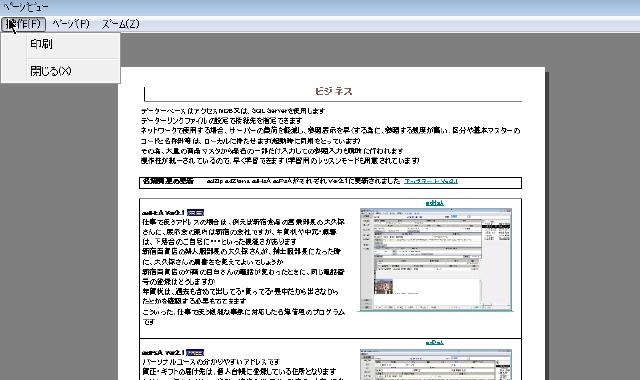Image resolution: width=640 pixels, height=380 pixels.
Task: Open the ページ(P) menu
Action: pyautogui.click(x=71, y=24)
